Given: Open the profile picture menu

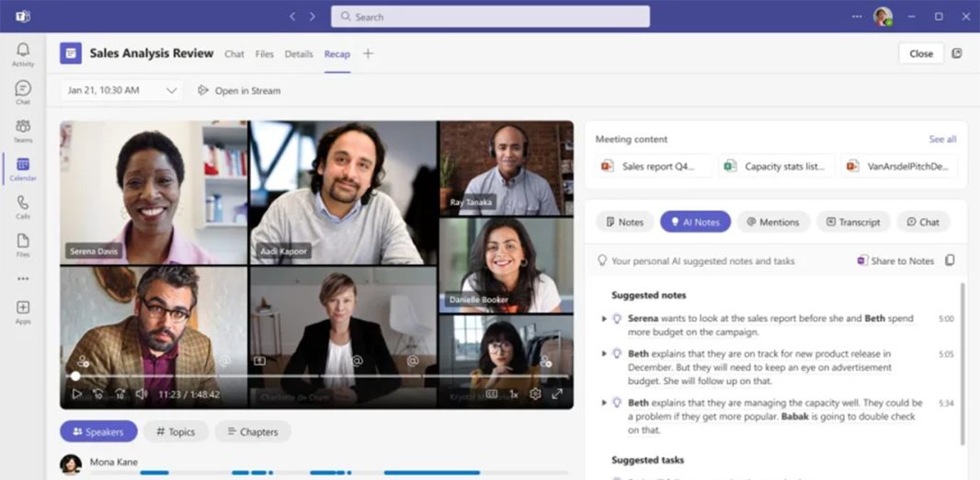Looking at the screenshot, I should (x=883, y=17).
